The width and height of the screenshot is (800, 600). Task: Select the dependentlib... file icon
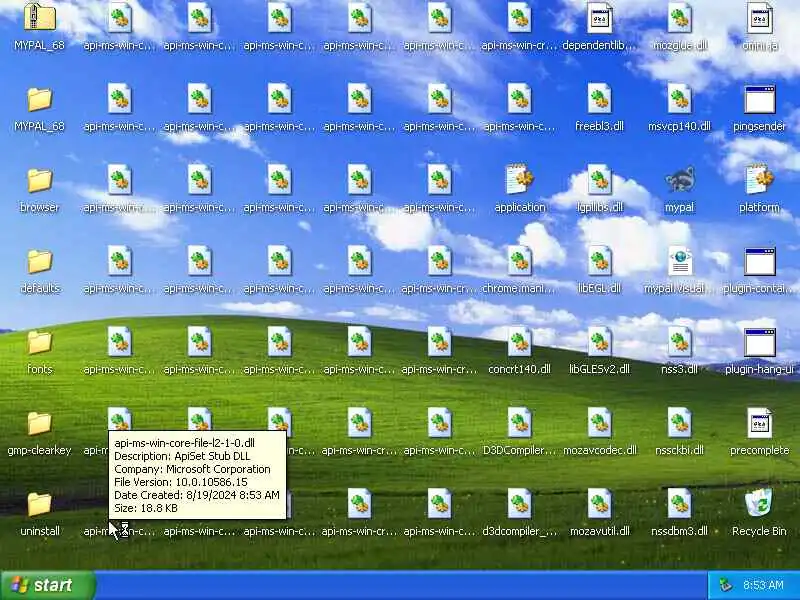(599, 18)
